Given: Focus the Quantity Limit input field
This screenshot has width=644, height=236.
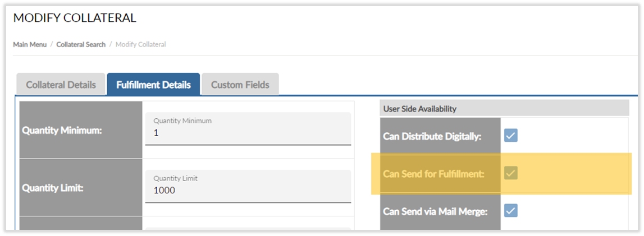Looking at the screenshot, I should click(248, 191).
